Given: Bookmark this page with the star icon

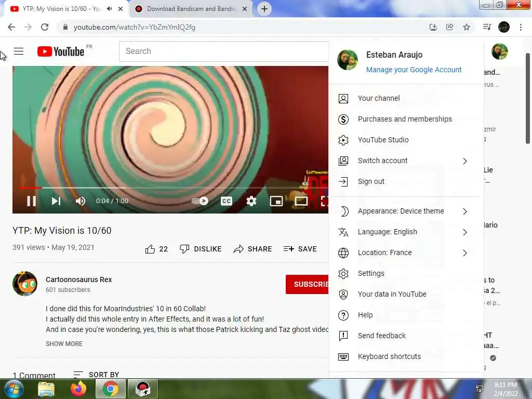Looking at the screenshot, I should click(467, 27).
